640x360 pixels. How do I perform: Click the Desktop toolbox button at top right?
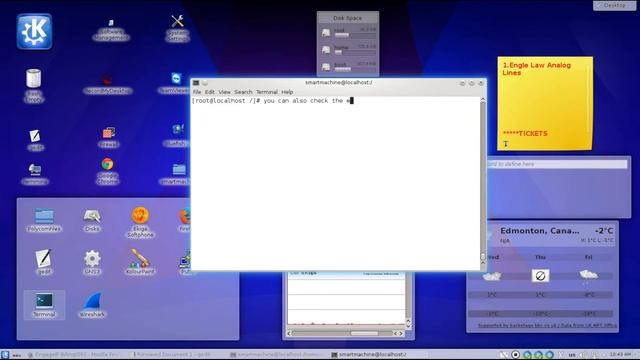pos(614,5)
